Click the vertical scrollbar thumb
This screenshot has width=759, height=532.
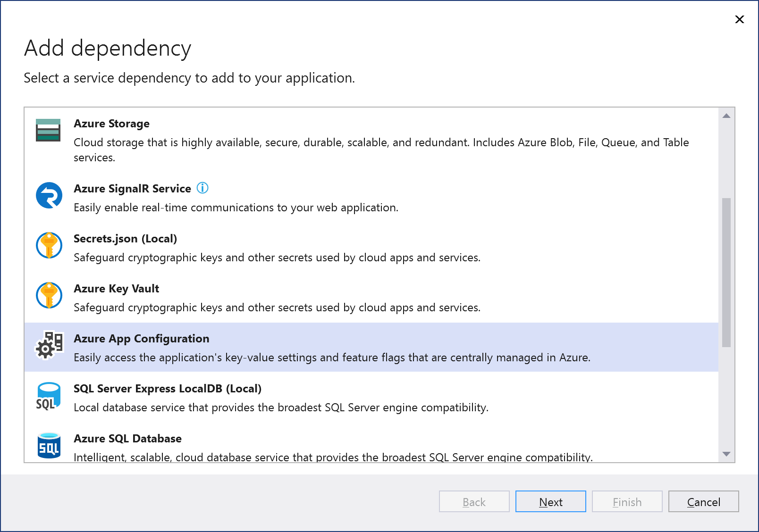pyautogui.click(x=726, y=273)
